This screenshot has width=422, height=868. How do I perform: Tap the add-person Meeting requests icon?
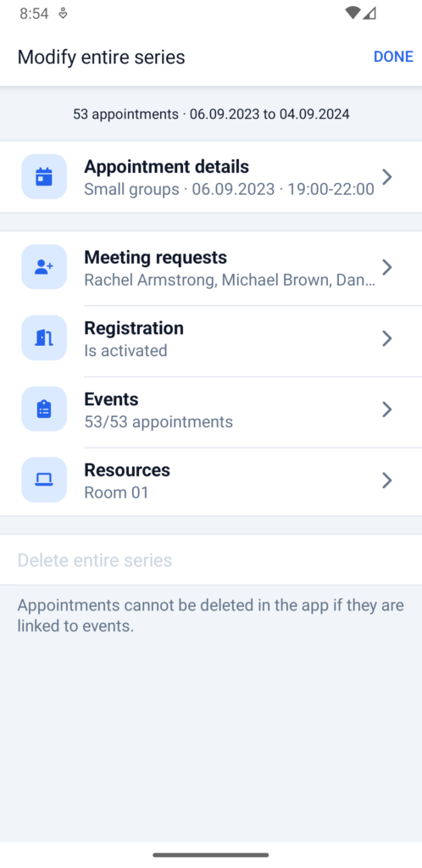point(44,267)
